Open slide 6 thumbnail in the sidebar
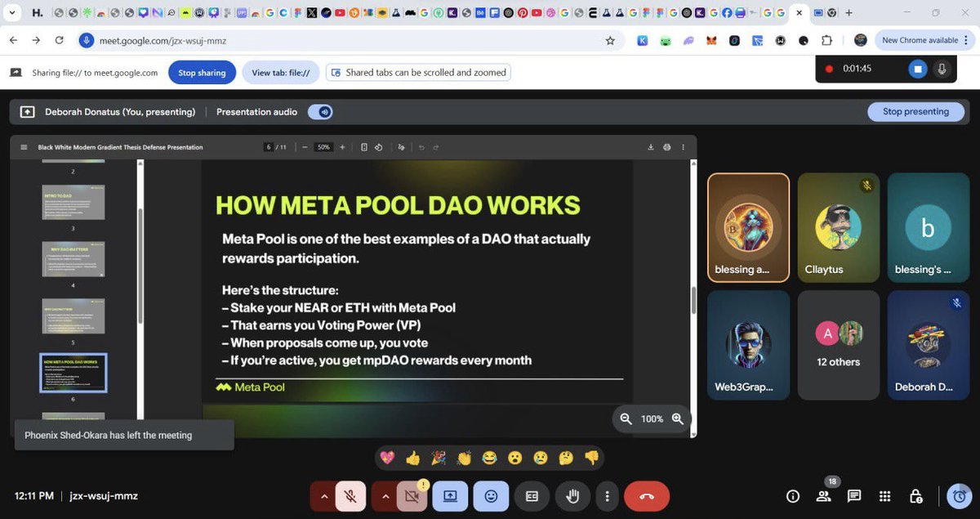The width and height of the screenshot is (980, 519). (x=73, y=373)
